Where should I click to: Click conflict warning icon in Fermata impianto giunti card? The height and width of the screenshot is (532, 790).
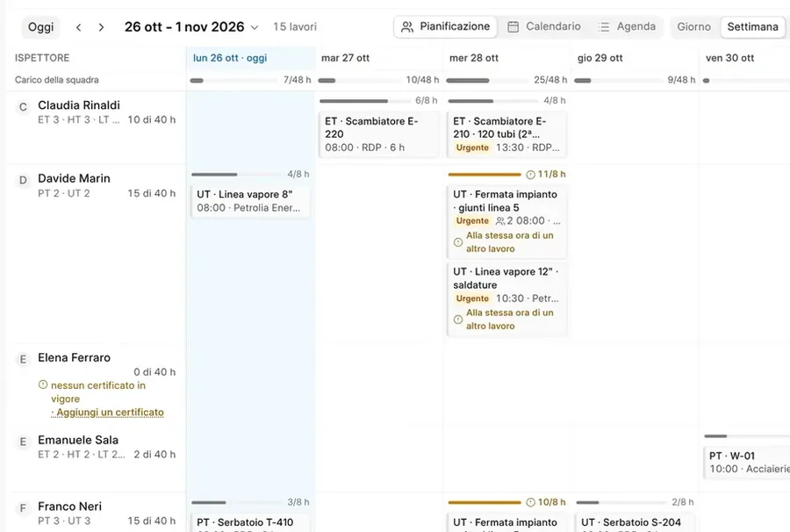[x=458, y=242]
